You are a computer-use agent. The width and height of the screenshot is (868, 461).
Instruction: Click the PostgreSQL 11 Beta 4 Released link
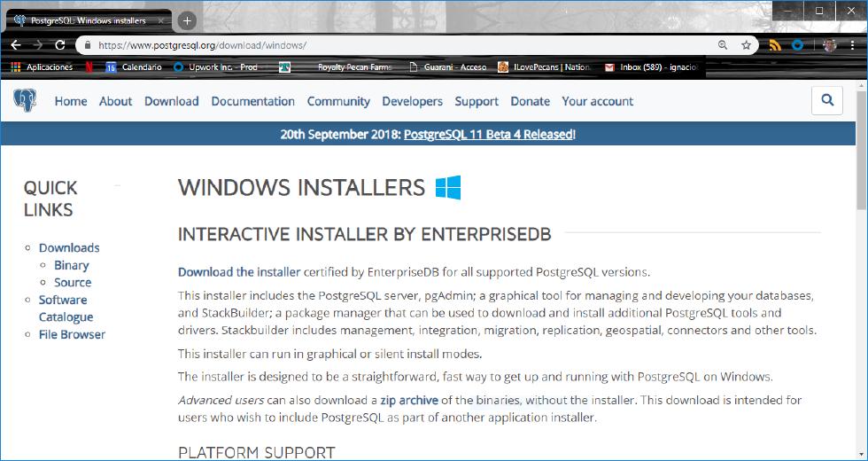point(489,135)
